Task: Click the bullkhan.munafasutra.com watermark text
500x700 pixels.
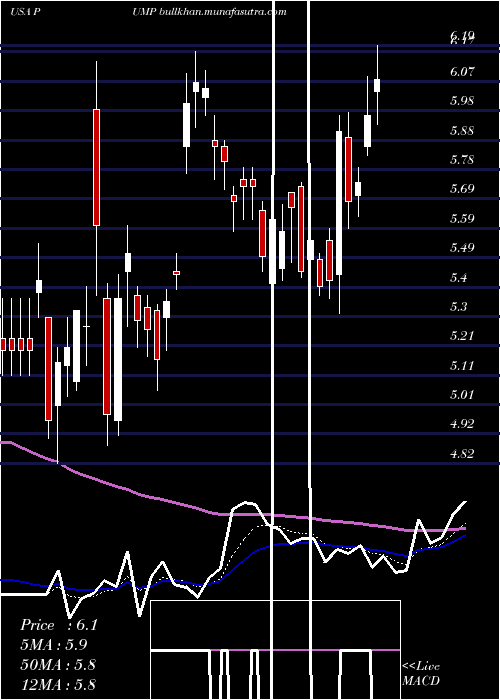Action: click(x=223, y=12)
